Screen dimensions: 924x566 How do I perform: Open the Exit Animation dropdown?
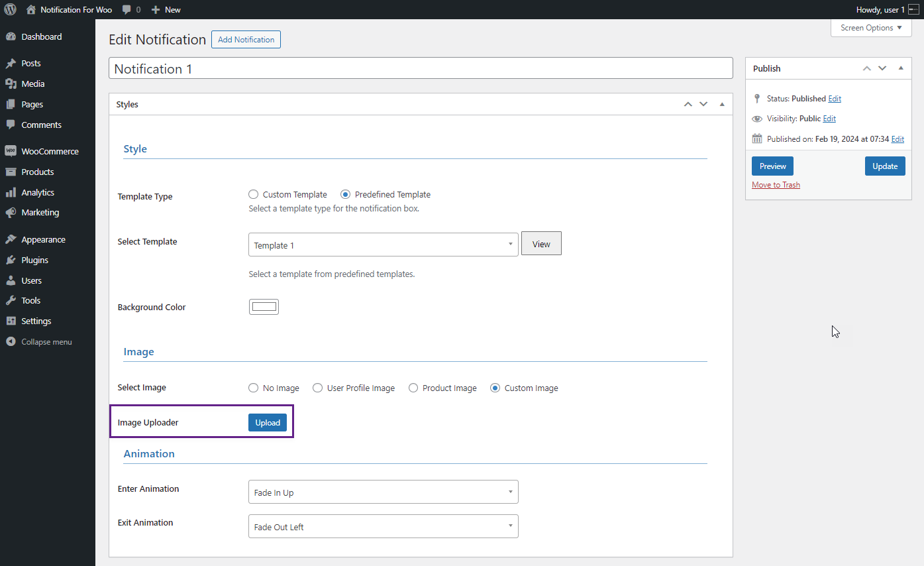point(383,527)
